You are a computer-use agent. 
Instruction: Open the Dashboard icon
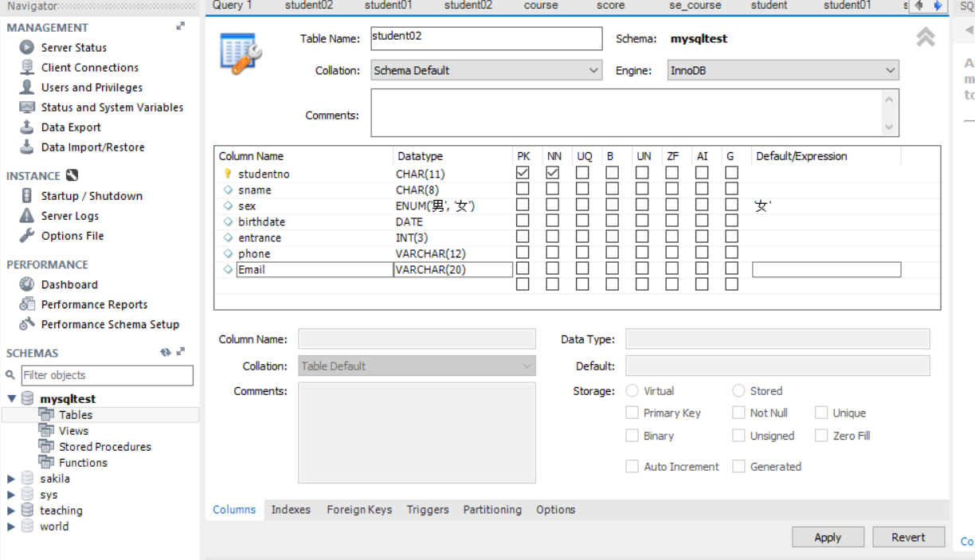pos(27,284)
